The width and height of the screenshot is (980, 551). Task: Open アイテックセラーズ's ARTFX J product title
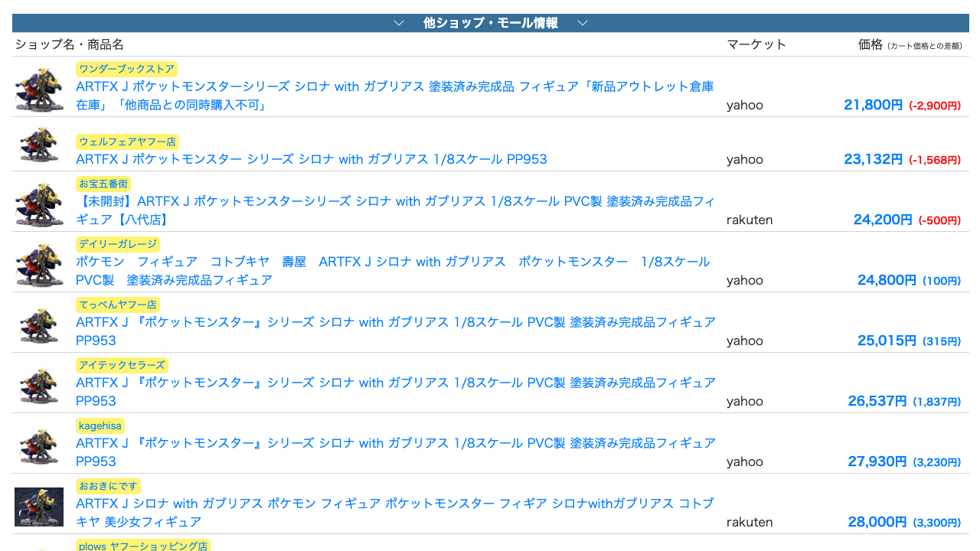point(396,392)
